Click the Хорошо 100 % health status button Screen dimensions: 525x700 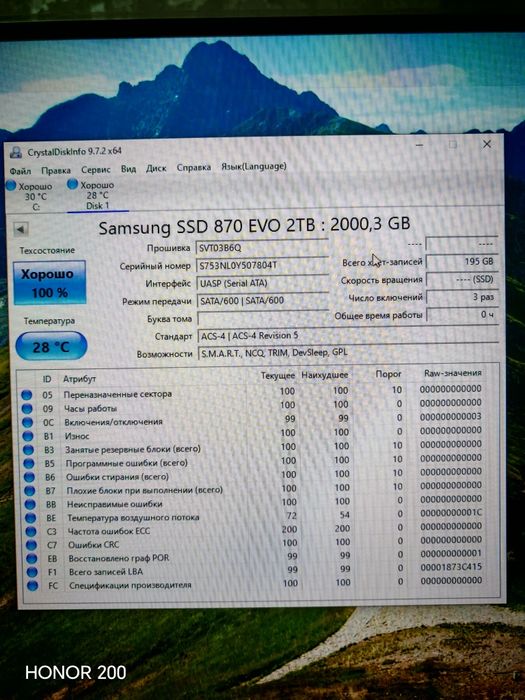49,283
